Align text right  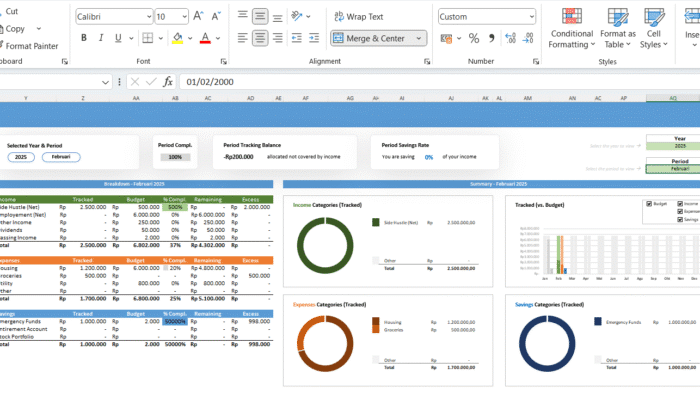pos(277,38)
